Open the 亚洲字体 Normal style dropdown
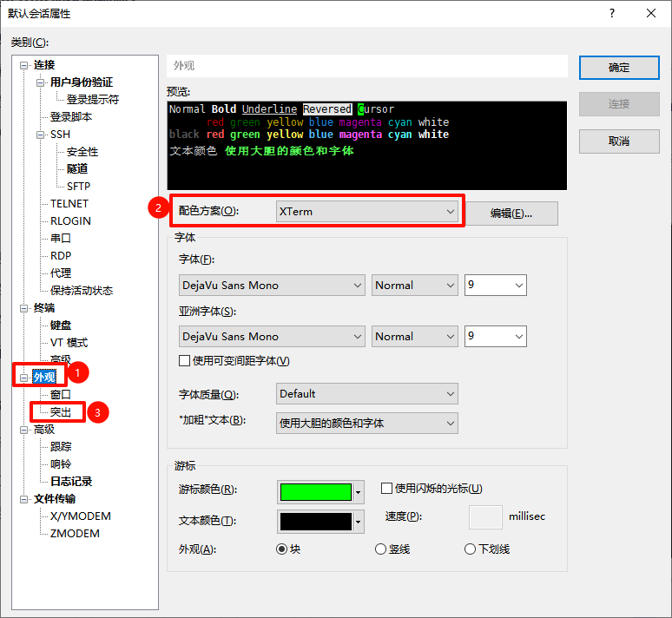Image resolution: width=672 pixels, height=618 pixels. pos(415,337)
